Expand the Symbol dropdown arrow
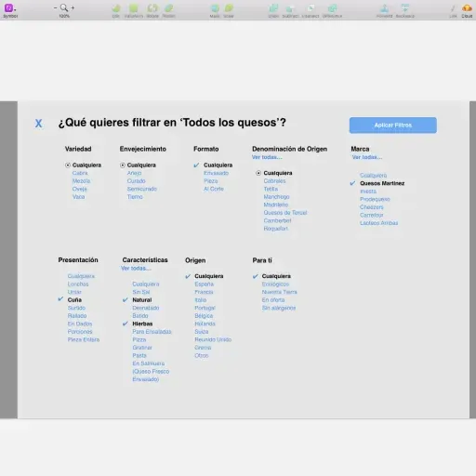This screenshot has width=476, height=476. click(x=15, y=9)
